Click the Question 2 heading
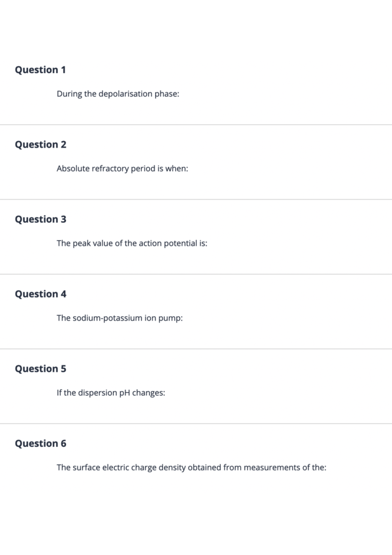The height and width of the screenshot is (555, 392). [x=41, y=144]
